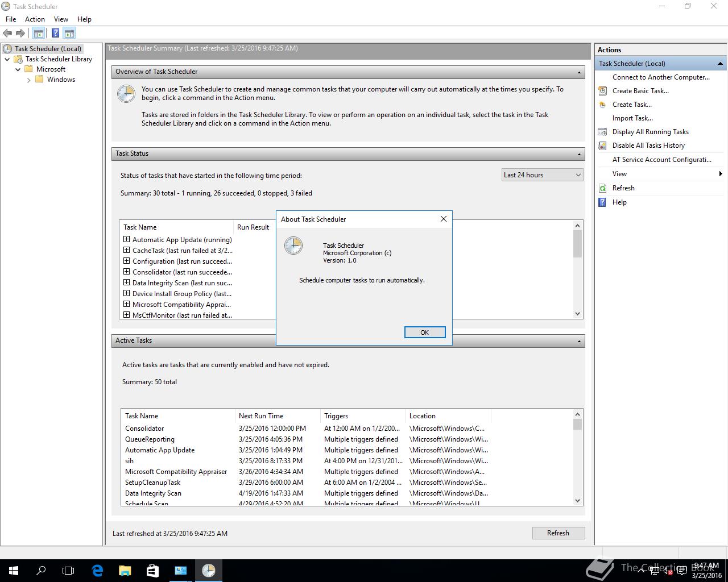Image resolution: width=728 pixels, height=582 pixels.
Task: Click the Create Task icon in Actions
Action: point(602,105)
